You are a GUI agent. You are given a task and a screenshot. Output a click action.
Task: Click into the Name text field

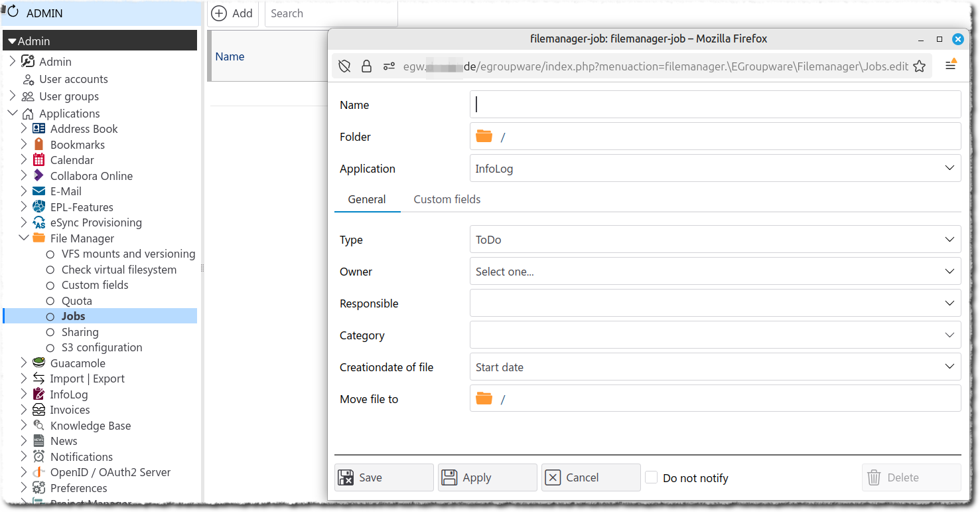point(715,105)
